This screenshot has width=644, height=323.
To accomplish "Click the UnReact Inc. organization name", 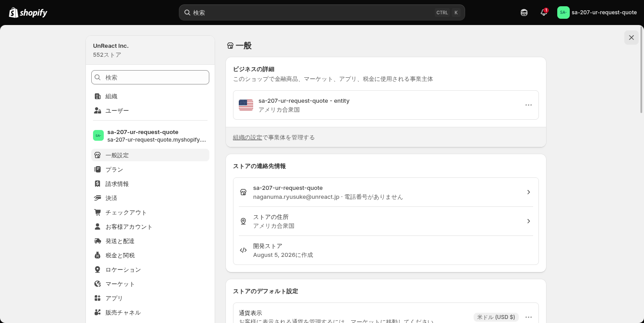I will click(x=111, y=46).
